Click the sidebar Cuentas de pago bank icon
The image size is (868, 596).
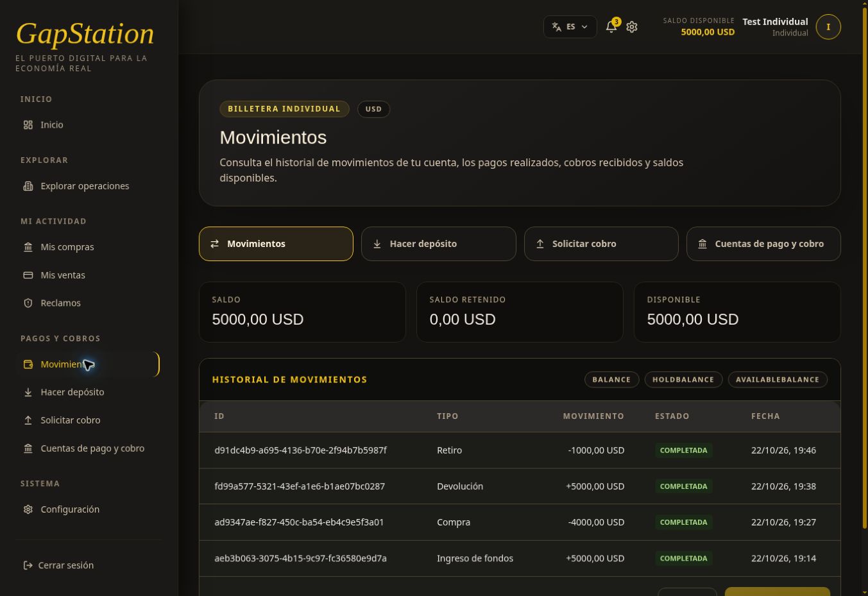pyautogui.click(x=28, y=448)
